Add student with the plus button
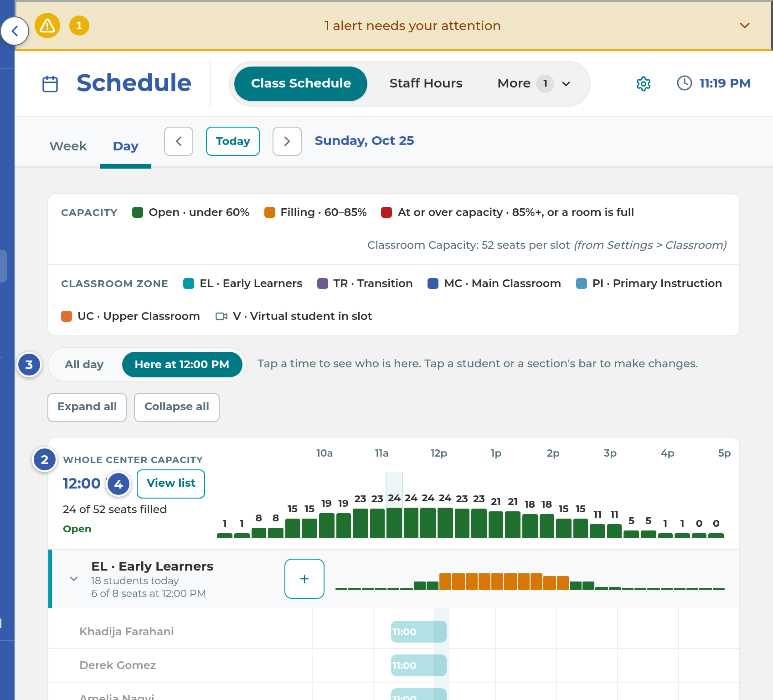This screenshot has width=773, height=700. 304,579
